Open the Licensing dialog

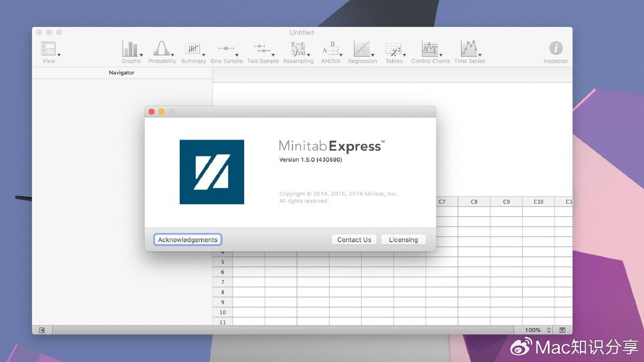[x=404, y=239]
